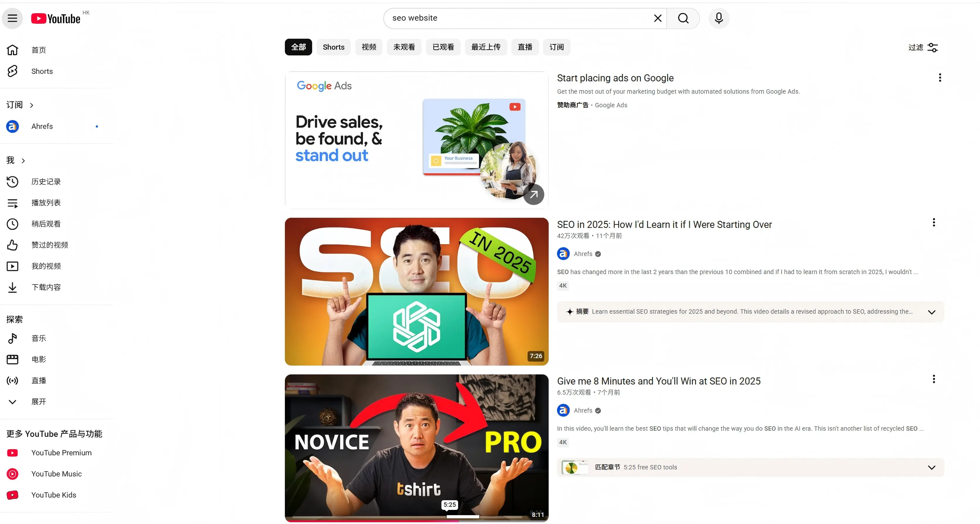This screenshot has height=524, width=980.
Task: Expand the 订阅 subscriptions section
Action: 20,105
